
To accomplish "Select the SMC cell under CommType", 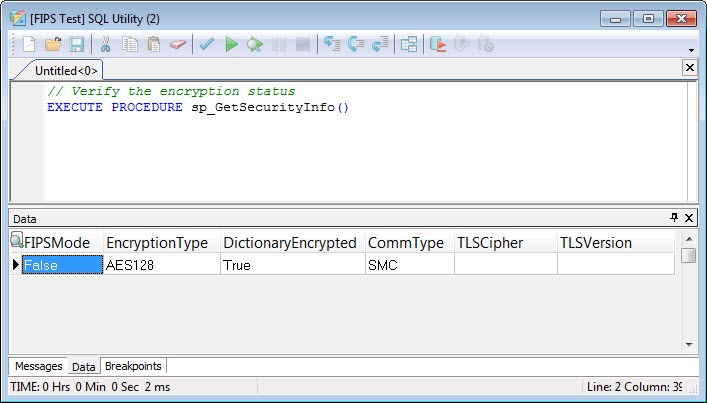I will tap(410, 265).
